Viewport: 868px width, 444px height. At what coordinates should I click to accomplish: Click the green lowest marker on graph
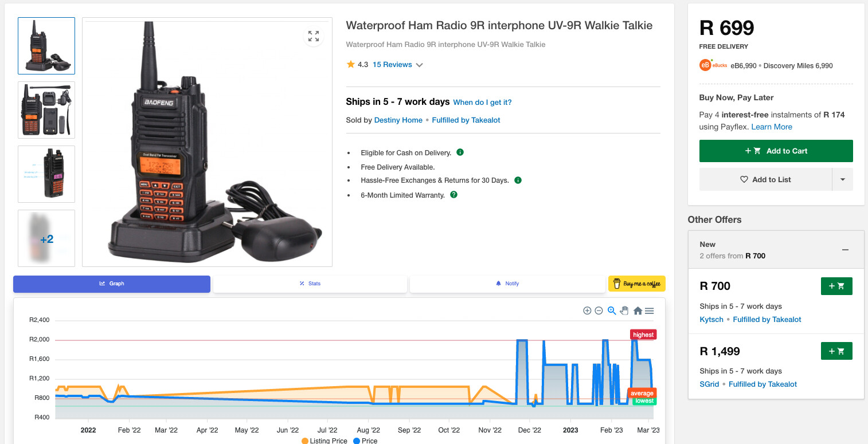pos(644,400)
